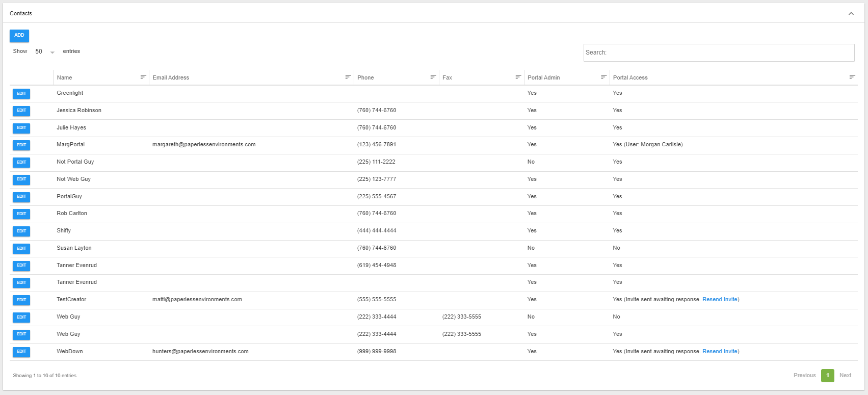Screen dimensions: 868x395
Task: Click email mattl@paperlessenvironments.com
Action: click(x=197, y=300)
